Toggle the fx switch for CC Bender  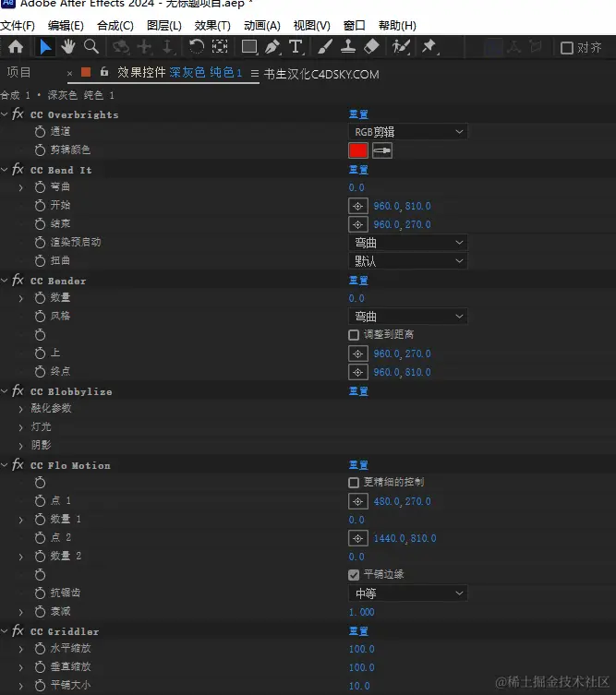click(x=18, y=281)
